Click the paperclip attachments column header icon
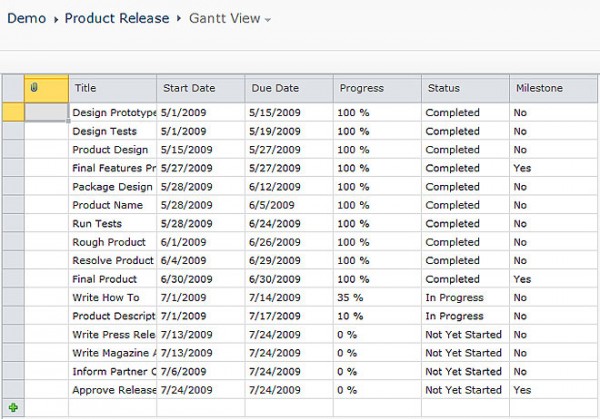Screen dimensions: 600x419 (x=34, y=89)
